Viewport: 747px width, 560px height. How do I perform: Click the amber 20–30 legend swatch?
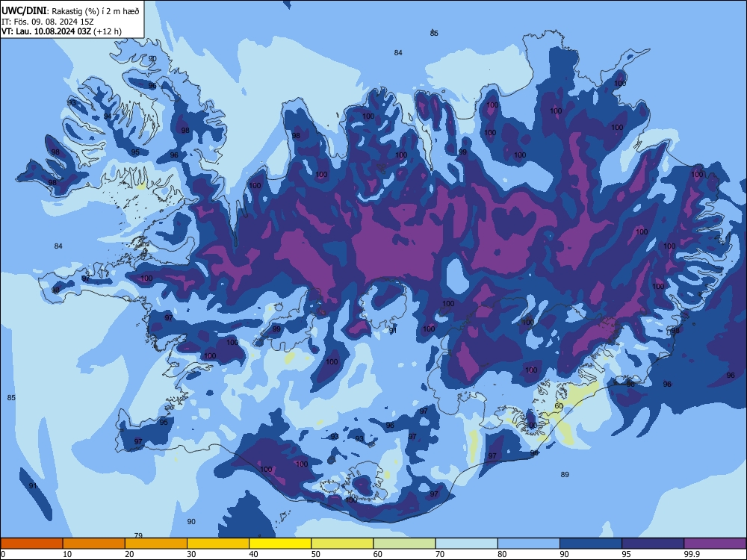(x=156, y=544)
